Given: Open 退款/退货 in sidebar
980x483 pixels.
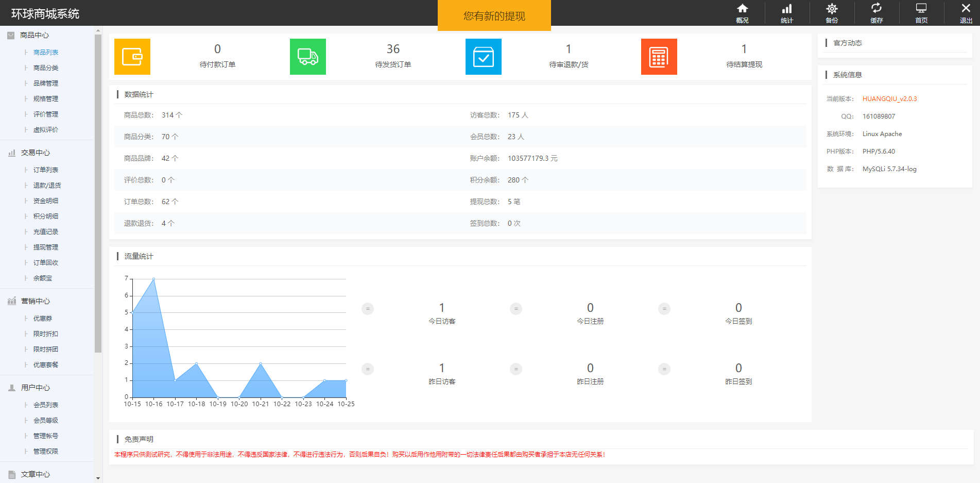Looking at the screenshot, I should pyautogui.click(x=47, y=186).
